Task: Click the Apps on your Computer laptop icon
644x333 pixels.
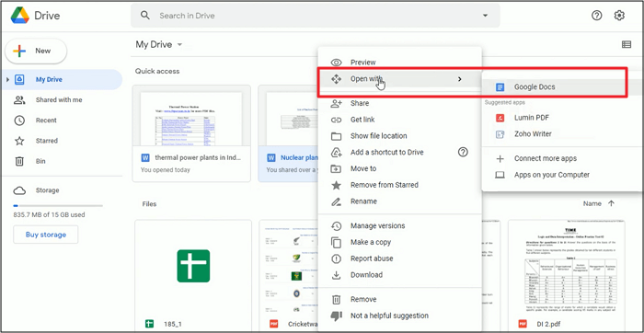Action: (x=500, y=175)
